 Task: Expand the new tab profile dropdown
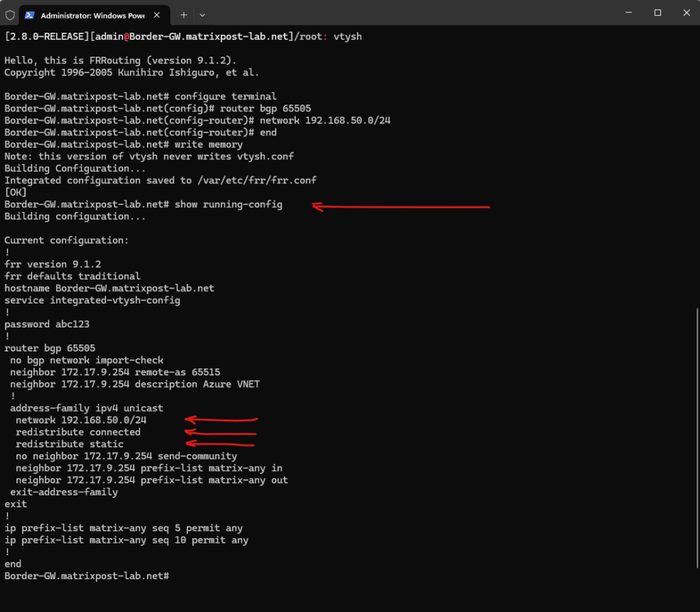point(202,15)
